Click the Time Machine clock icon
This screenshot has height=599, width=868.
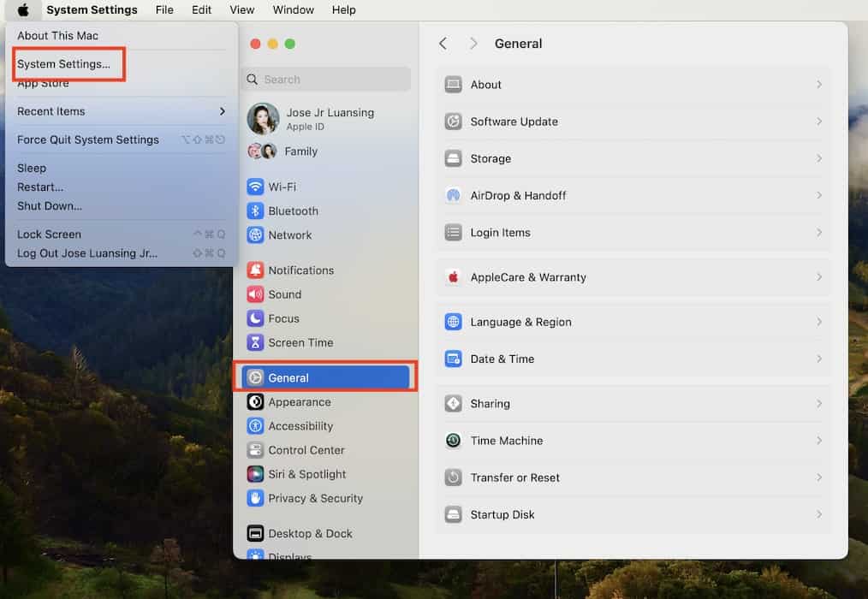click(454, 441)
